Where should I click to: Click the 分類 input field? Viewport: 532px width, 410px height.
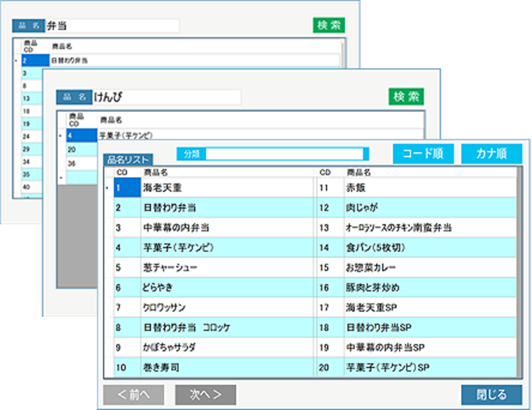pyautogui.click(x=284, y=154)
